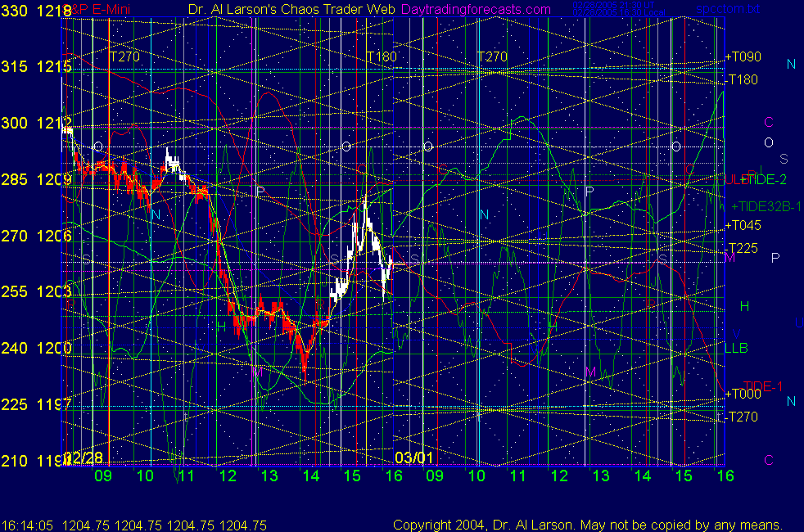Click the yellow "+T045" level label
Screen dimensions: 804x532
pos(743,225)
